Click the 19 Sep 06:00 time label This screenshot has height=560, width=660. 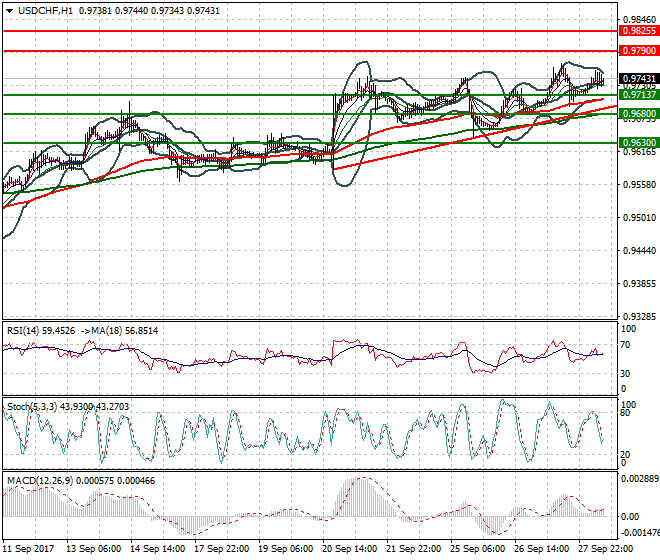(x=285, y=549)
